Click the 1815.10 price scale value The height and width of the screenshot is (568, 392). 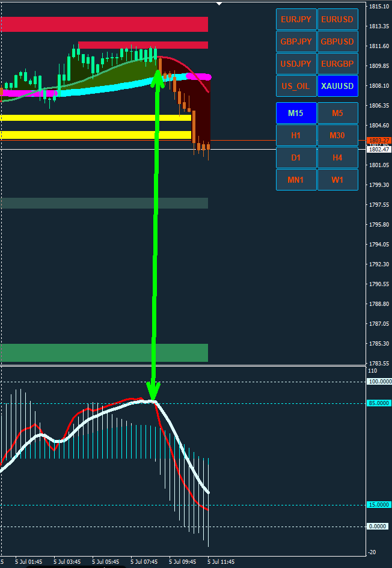380,7
